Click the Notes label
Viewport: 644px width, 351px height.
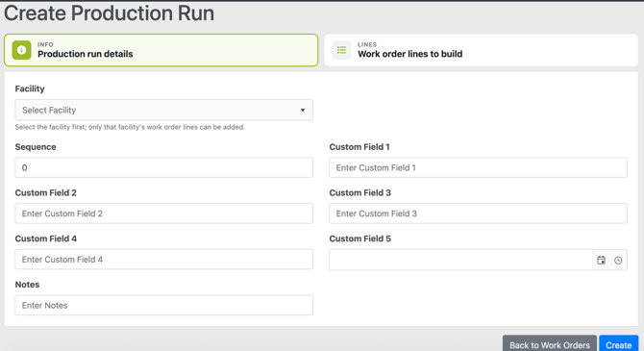(x=27, y=285)
